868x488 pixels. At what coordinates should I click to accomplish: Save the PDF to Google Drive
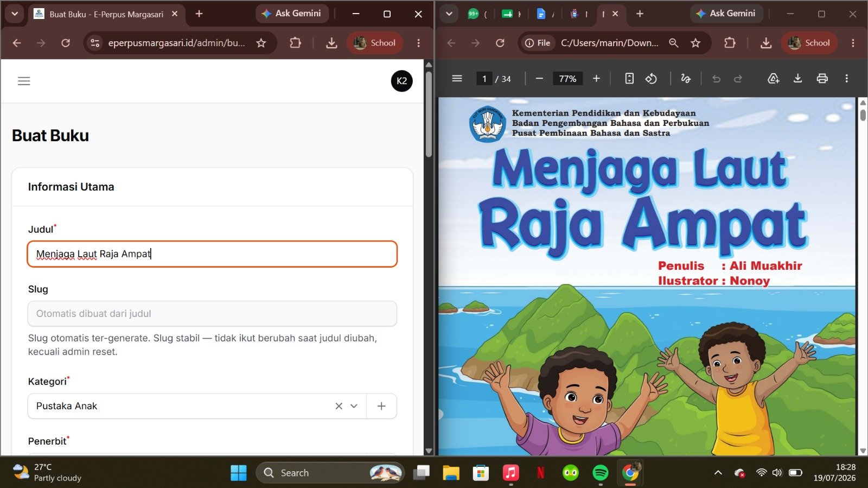[x=774, y=79]
